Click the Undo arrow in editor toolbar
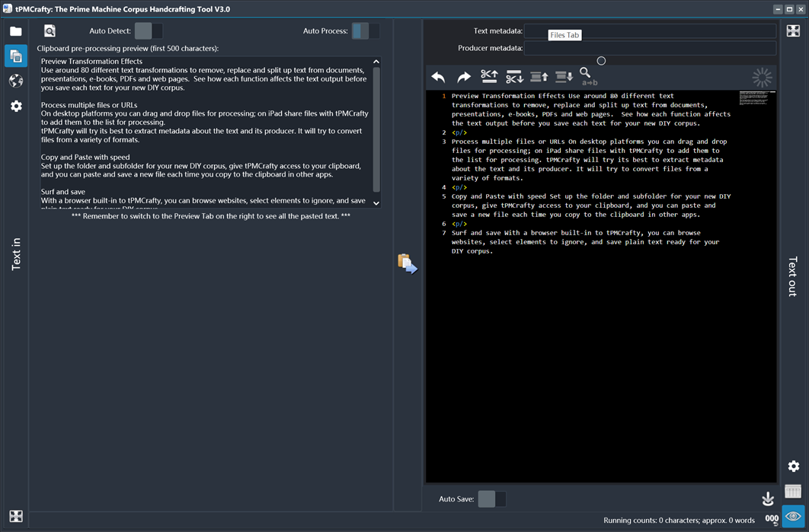 (x=439, y=78)
